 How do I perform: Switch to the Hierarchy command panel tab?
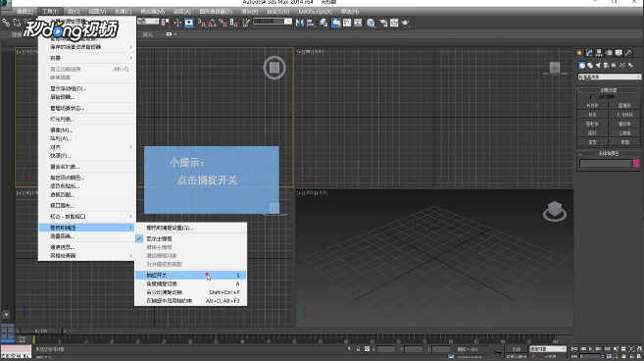point(599,53)
